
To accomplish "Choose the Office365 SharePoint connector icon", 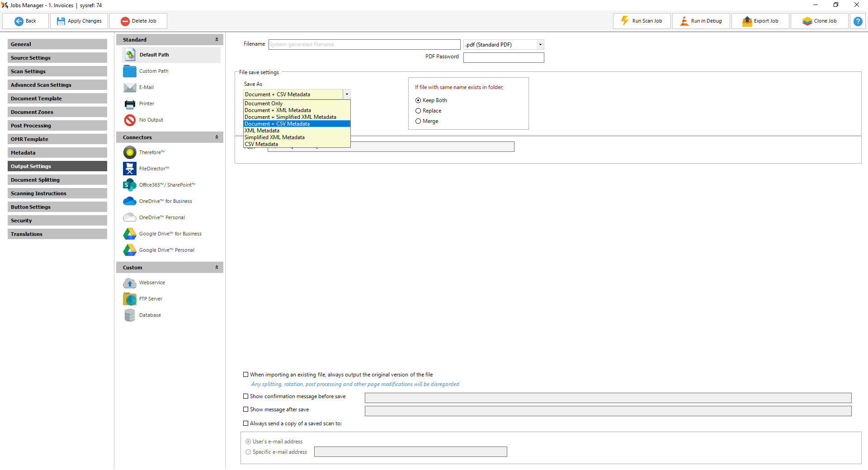I will click(130, 185).
